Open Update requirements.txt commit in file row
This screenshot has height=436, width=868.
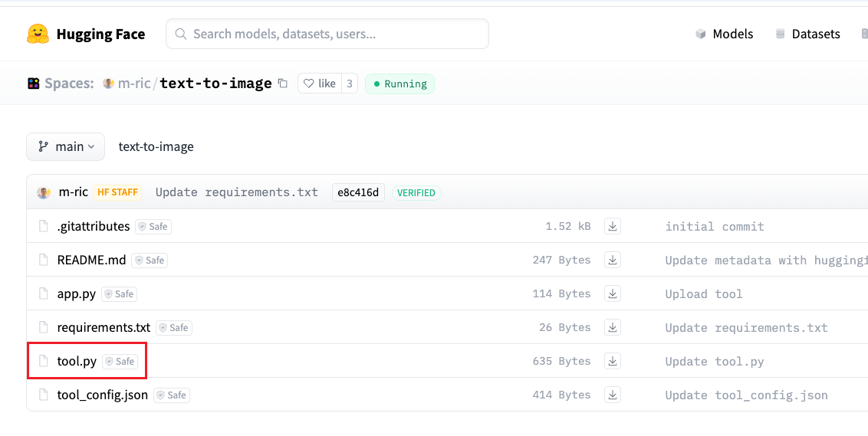click(x=747, y=327)
